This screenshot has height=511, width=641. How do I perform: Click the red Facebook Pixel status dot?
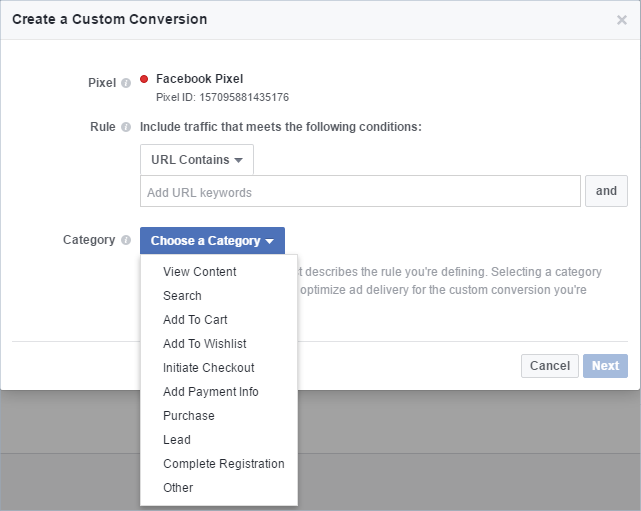click(x=144, y=79)
